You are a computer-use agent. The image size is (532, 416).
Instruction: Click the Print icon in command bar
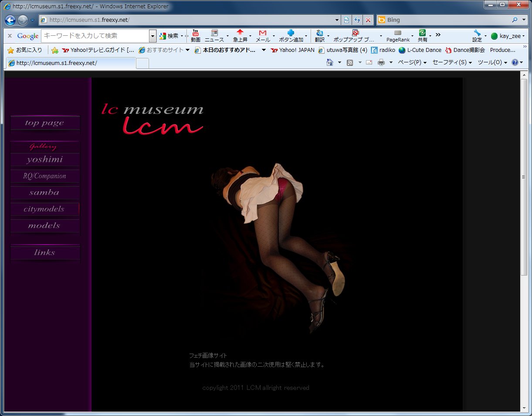[x=381, y=63]
